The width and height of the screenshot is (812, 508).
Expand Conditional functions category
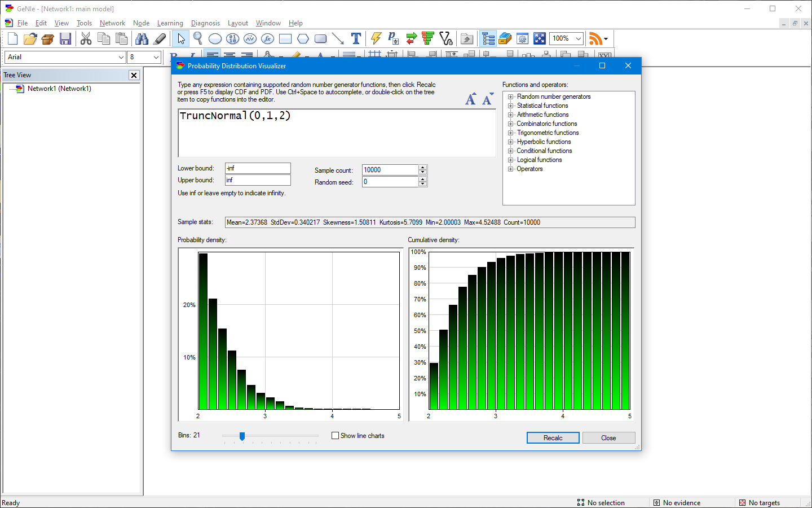511,151
